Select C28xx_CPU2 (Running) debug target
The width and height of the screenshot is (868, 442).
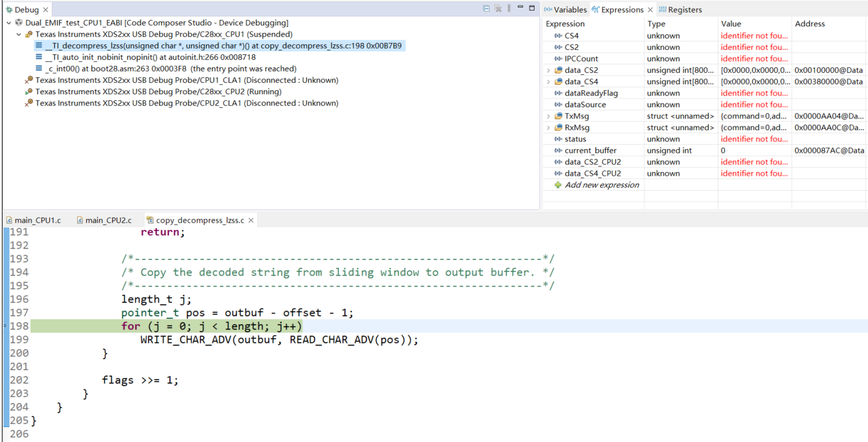pyautogui.click(x=160, y=92)
